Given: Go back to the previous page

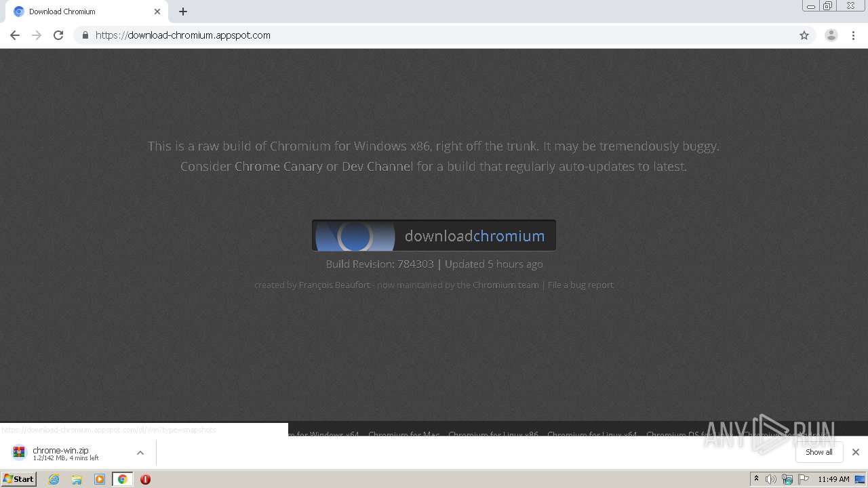Looking at the screenshot, I should 14,35.
